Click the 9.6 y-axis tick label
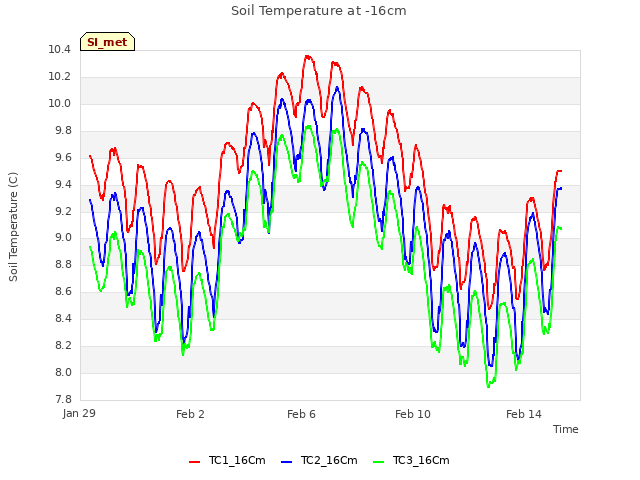This screenshot has width=640, height=480. pos(63,157)
